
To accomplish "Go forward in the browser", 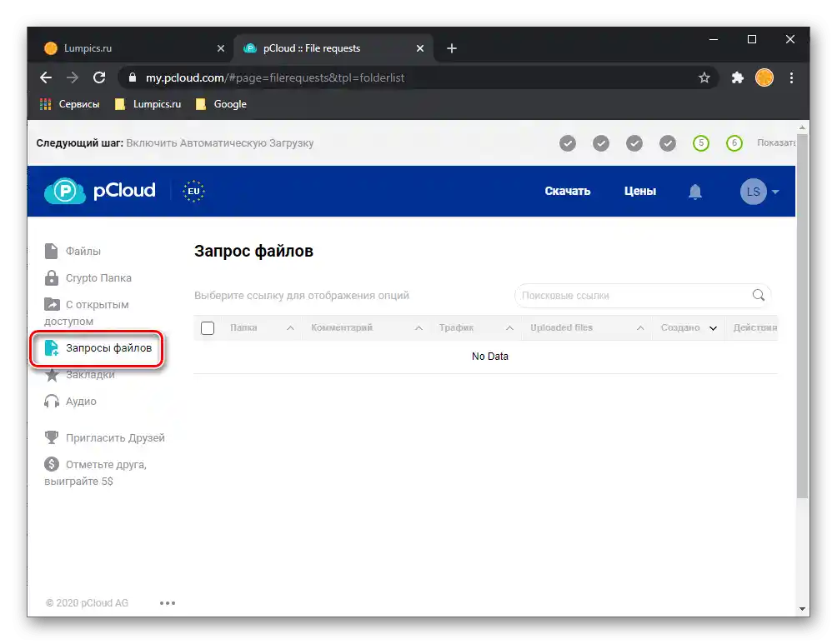I will [x=72, y=78].
